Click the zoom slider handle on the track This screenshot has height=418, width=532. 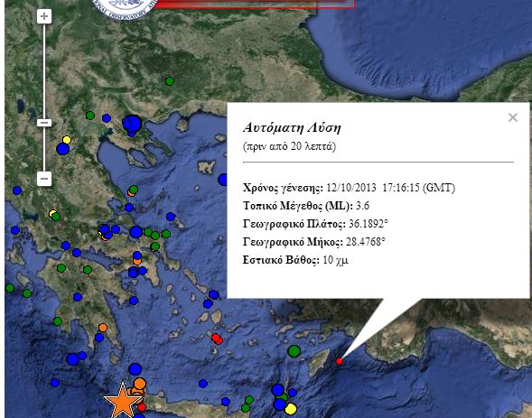point(44,123)
